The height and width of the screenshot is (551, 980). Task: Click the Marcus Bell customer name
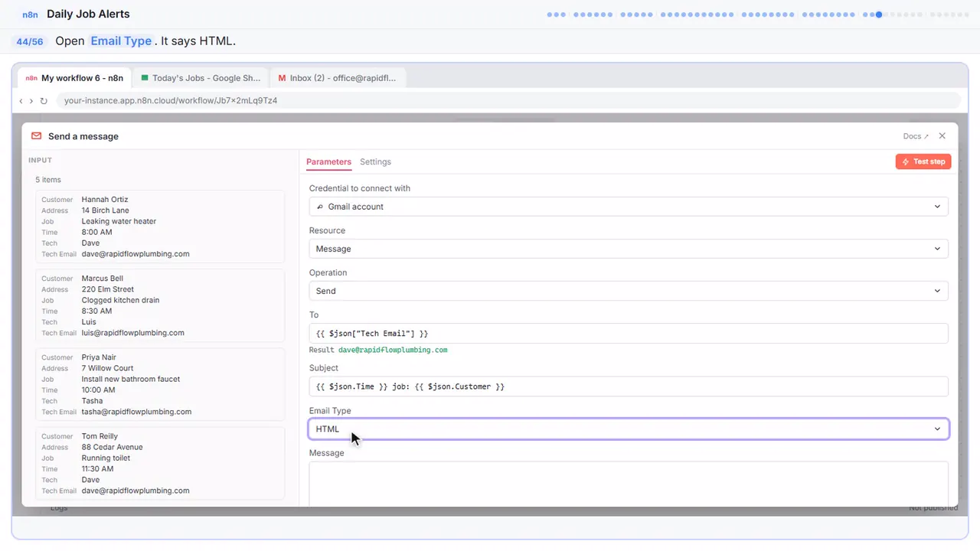(x=103, y=279)
